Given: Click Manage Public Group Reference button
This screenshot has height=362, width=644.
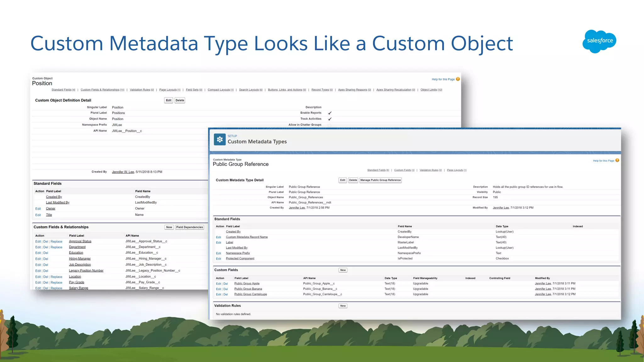Looking at the screenshot, I should pos(380,180).
